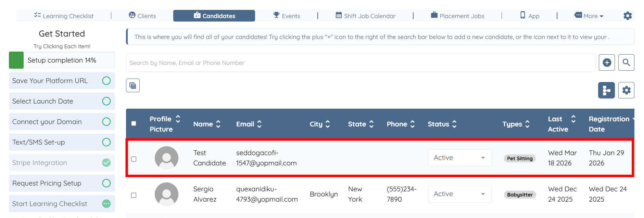Open Test Candidate's Active status dropdown
The width and height of the screenshot is (644, 218).
(x=459, y=158)
